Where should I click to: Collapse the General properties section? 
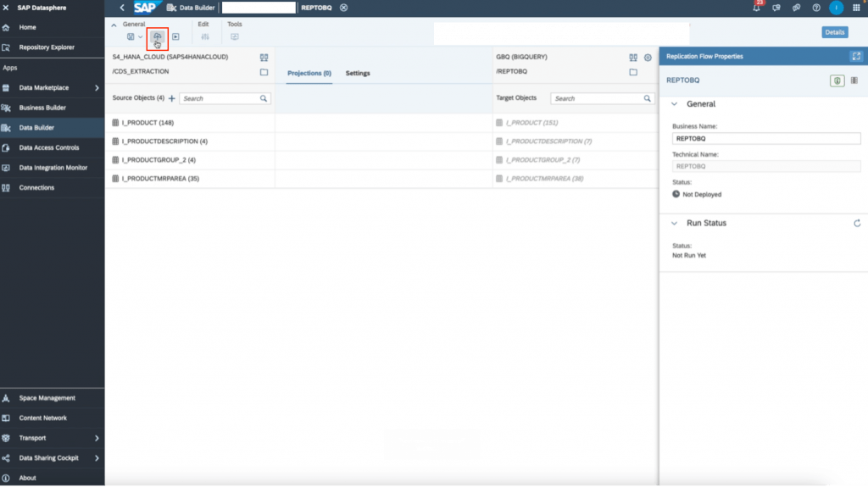(x=674, y=104)
